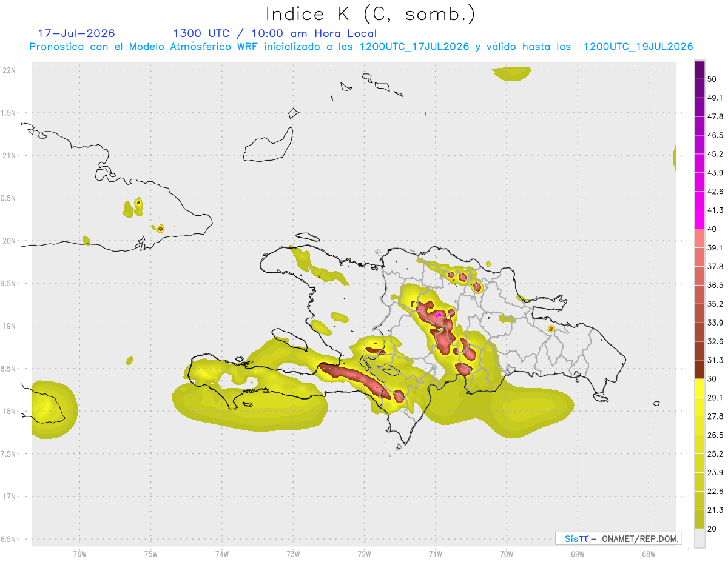Image resolution: width=728 pixels, height=562 pixels.
Task: Click the '32.6' color scale value
Action: pos(715,341)
